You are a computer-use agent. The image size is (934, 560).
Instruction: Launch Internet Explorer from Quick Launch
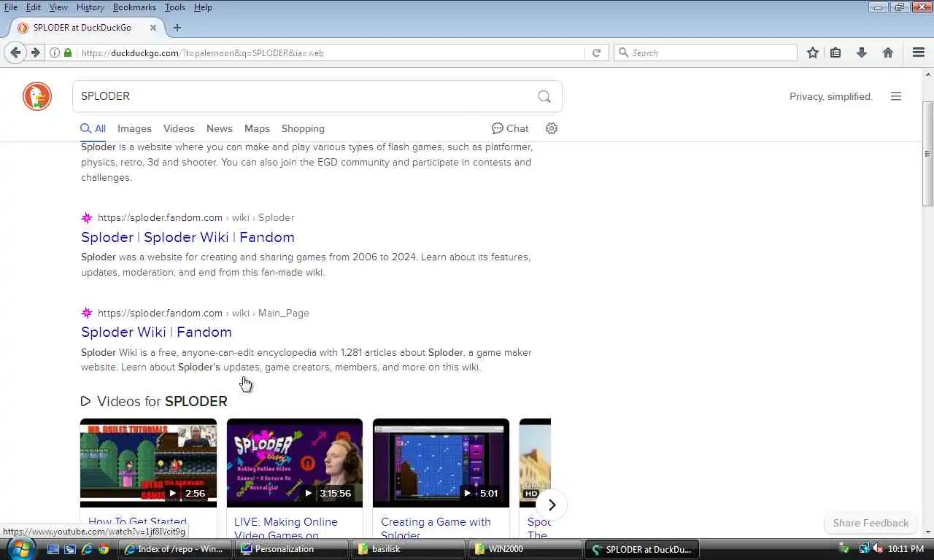point(87,549)
